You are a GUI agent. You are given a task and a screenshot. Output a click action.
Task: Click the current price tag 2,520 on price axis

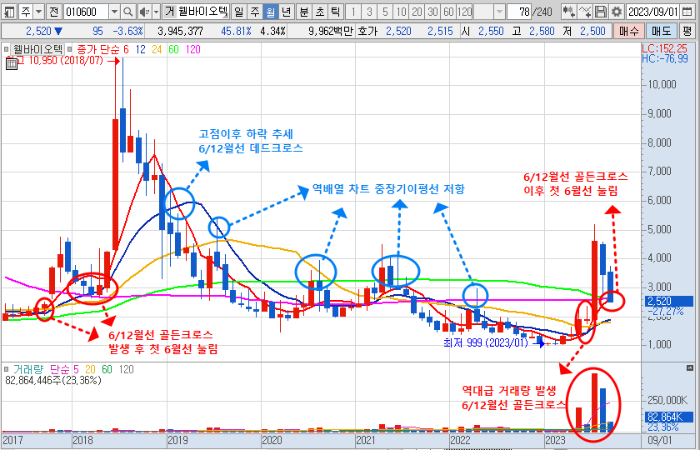(669, 301)
